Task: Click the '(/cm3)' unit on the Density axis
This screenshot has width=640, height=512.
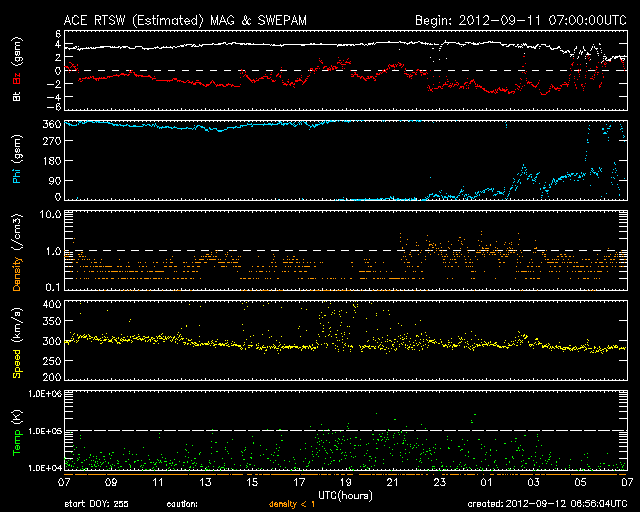Action: pyautogui.click(x=17, y=233)
